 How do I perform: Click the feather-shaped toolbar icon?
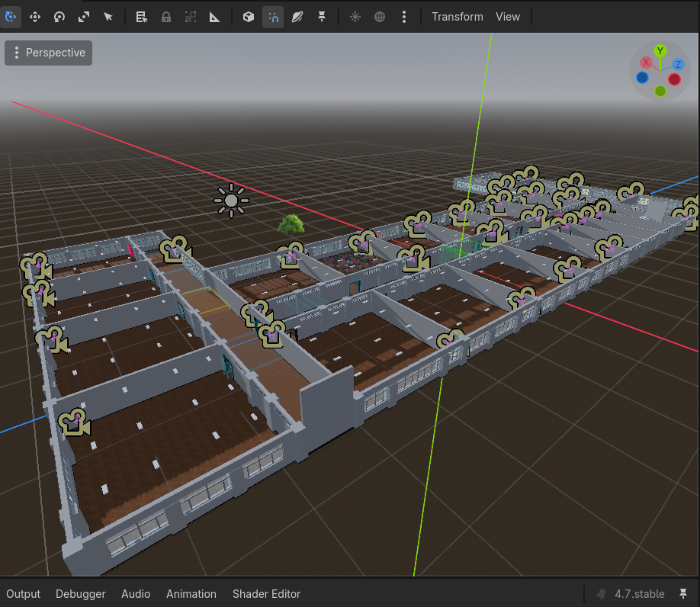pyautogui.click(x=297, y=17)
